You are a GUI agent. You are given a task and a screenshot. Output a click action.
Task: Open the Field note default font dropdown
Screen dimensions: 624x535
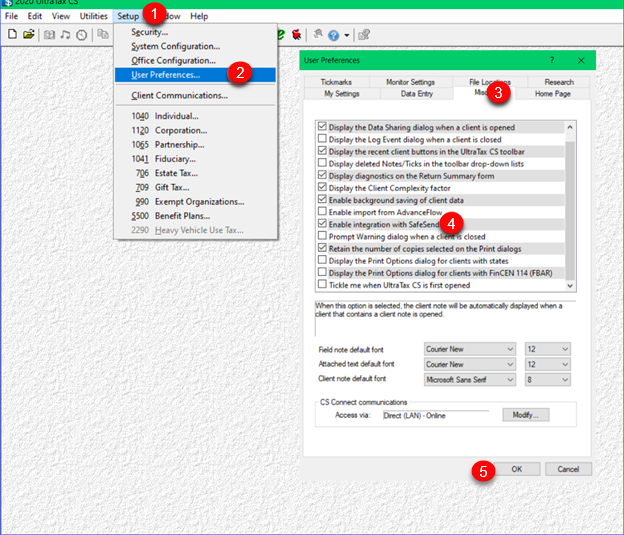(470, 349)
